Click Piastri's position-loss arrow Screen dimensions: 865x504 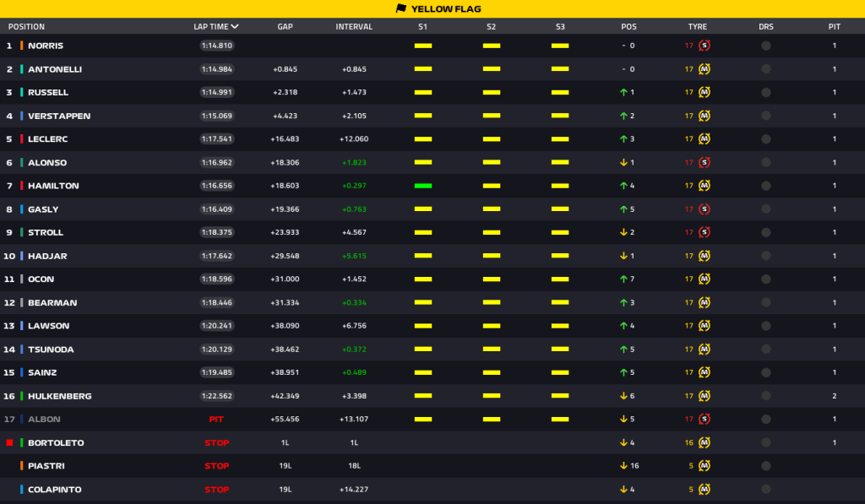click(x=623, y=466)
